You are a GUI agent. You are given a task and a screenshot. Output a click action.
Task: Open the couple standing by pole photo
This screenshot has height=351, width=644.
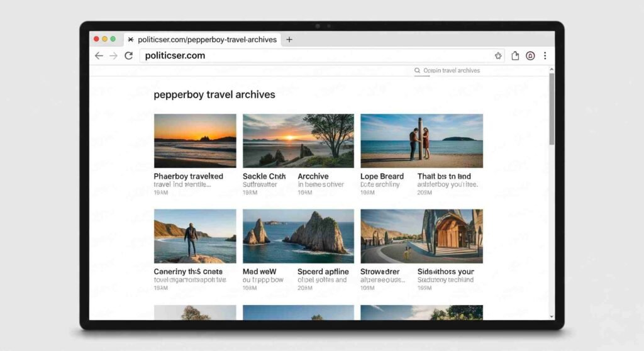pyautogui.click(x=421, y=140)
